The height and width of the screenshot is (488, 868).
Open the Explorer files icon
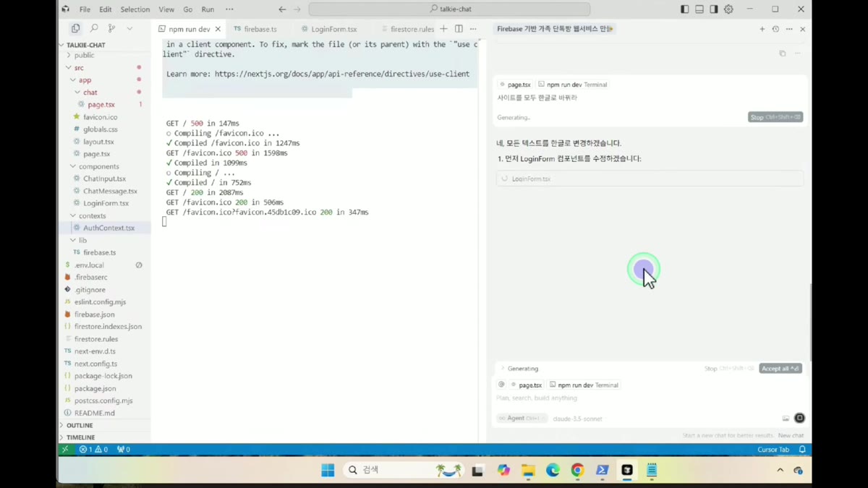[75, 28]
